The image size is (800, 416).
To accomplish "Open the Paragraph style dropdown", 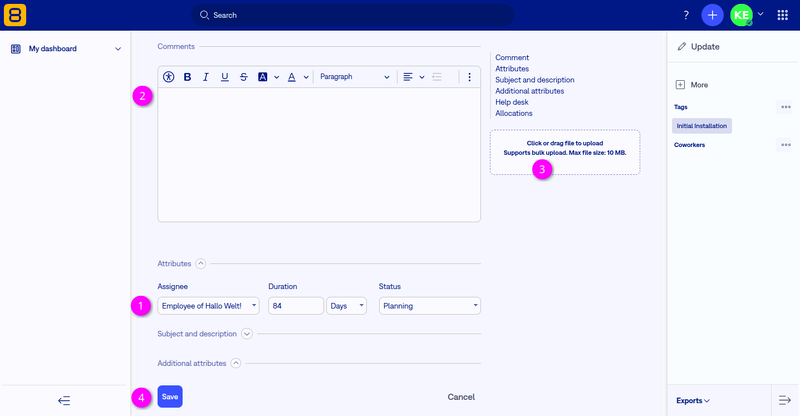I will pyautogui.click(x=355, y=77).
